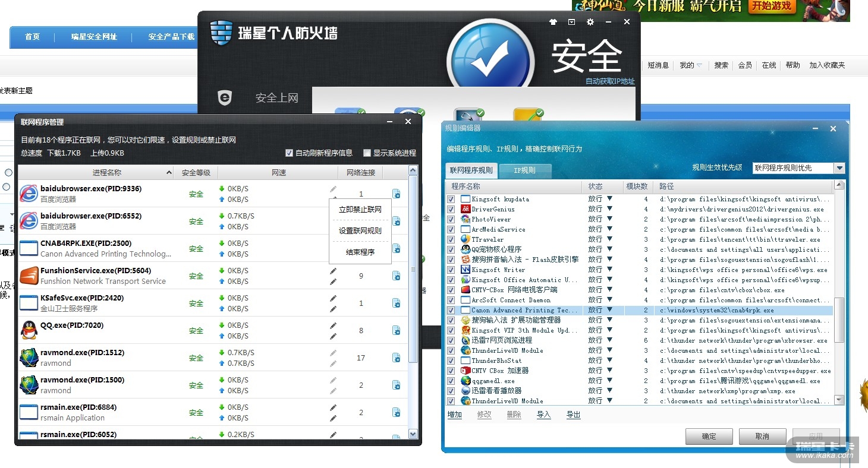Screen dimensions: 868x468
Task: Click the 取消 button in rule editor
Action: (763, 437)
